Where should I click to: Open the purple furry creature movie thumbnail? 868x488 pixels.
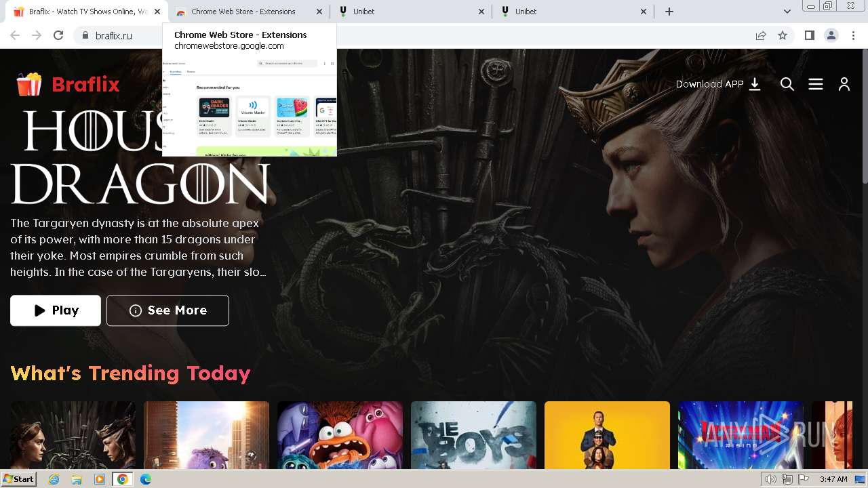206,435
